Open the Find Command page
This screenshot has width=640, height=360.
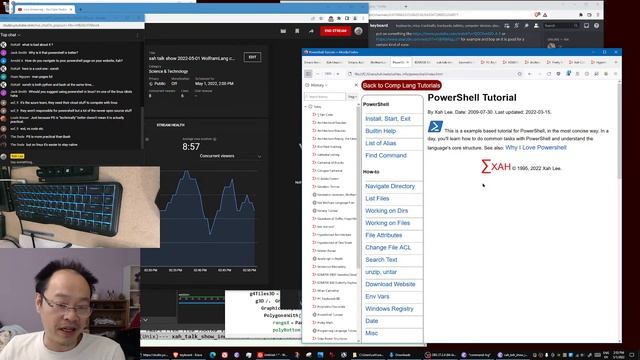(x=386, y=156)
